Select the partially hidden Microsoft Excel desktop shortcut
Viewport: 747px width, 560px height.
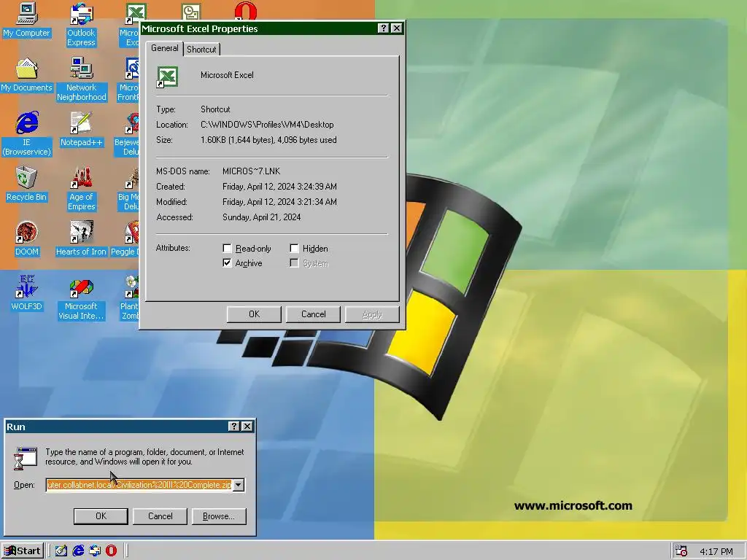click(x=135, y=13)
